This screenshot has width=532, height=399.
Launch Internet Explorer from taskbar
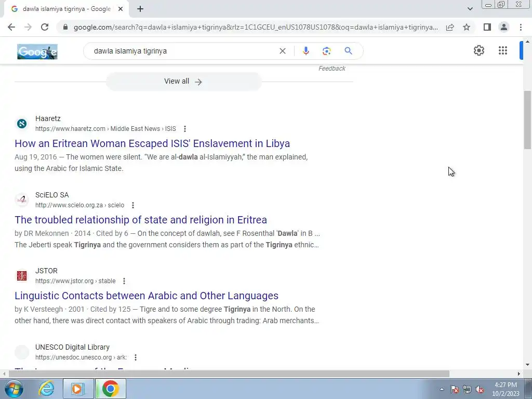point(46,389)
